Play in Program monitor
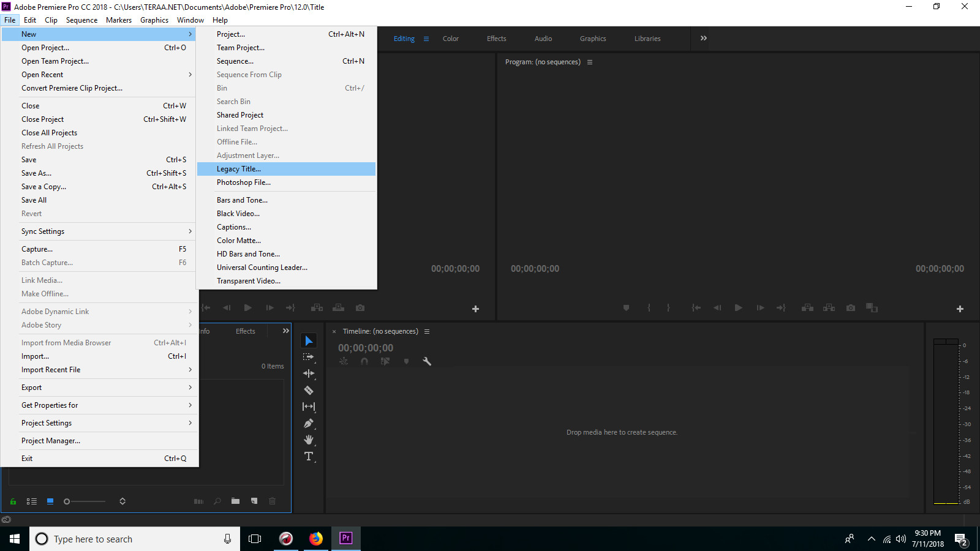980x551 pixels. point(739,308)
